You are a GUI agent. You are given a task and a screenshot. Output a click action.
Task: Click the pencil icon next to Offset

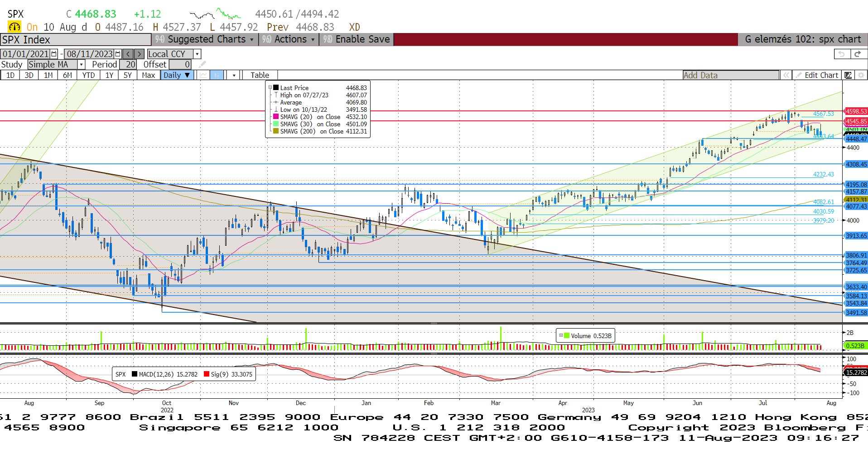click(x=202, y=64)
